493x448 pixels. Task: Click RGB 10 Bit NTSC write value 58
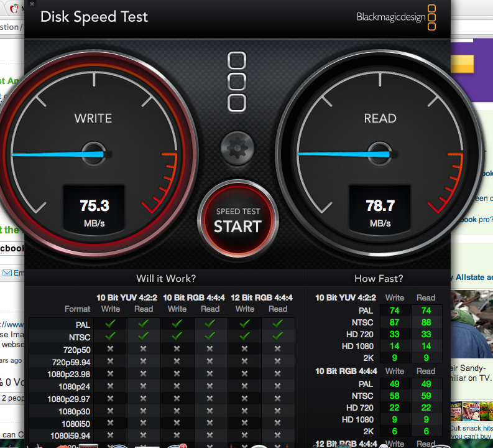[x=394, y=396]
